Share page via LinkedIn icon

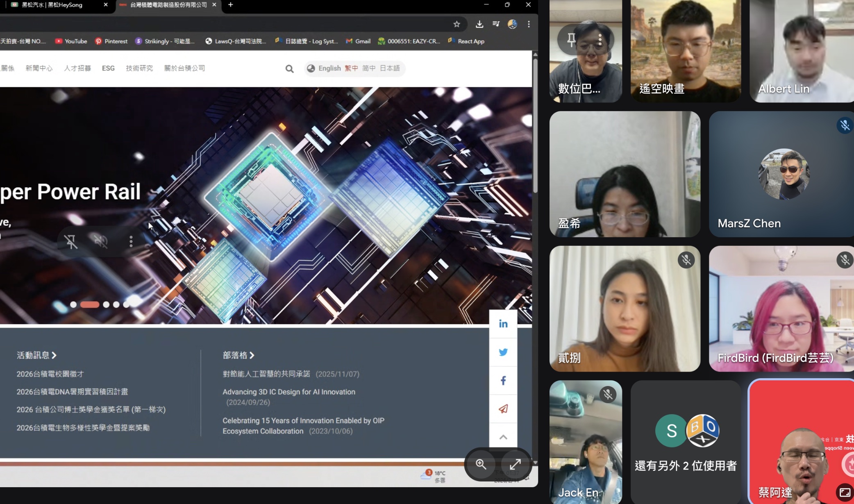point(503,324)
